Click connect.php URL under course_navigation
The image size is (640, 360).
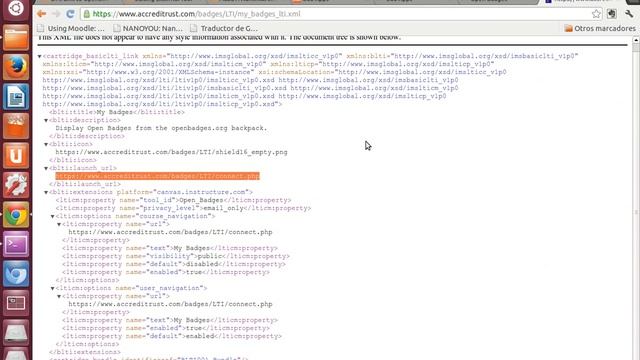pyautogui.click(x=170, y=232)
